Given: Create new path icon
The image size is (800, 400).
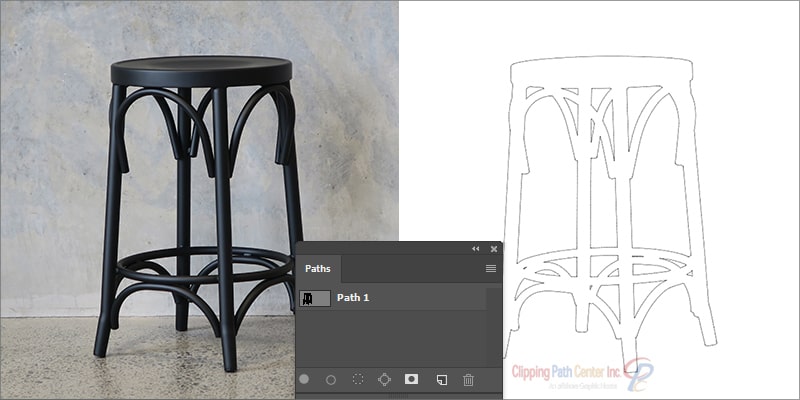Looking at the screenshot, I should 442,380.
